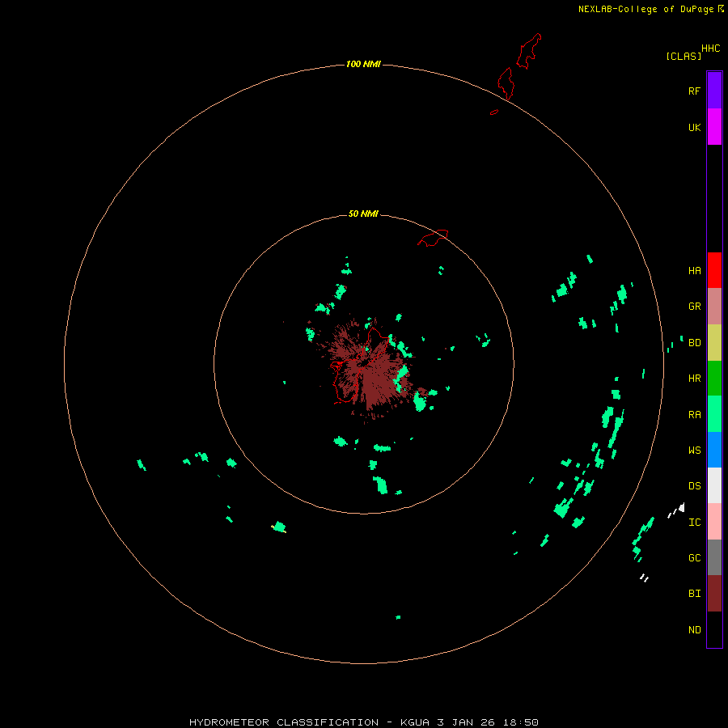Click the DS legend label

point(694,486)
